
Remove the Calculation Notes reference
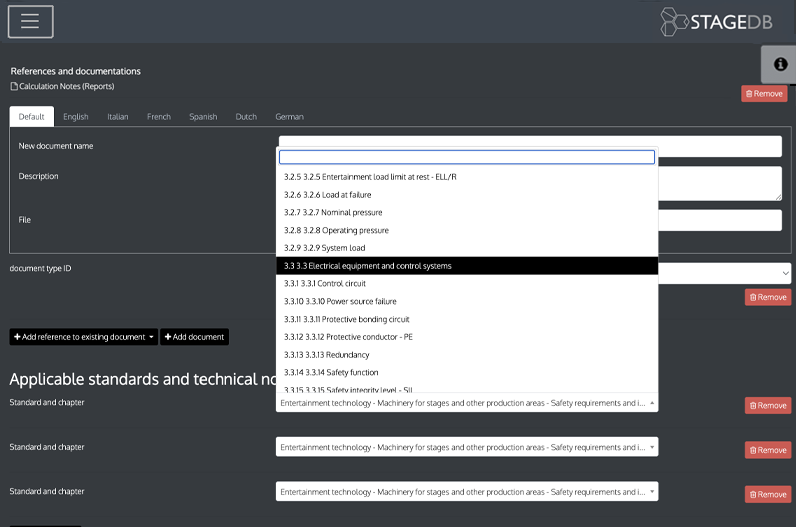[764, 93]
